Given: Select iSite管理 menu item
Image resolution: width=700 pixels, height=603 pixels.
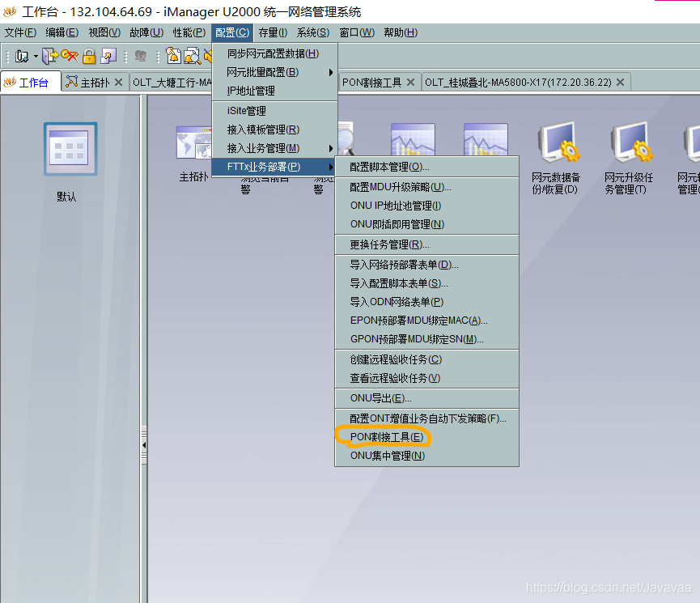Looking at the screenshot, I should [274, 111].
